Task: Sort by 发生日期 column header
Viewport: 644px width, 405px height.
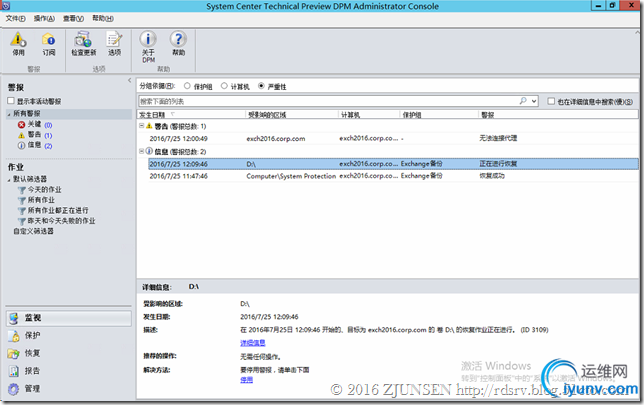Action: (x=191, y=115)
